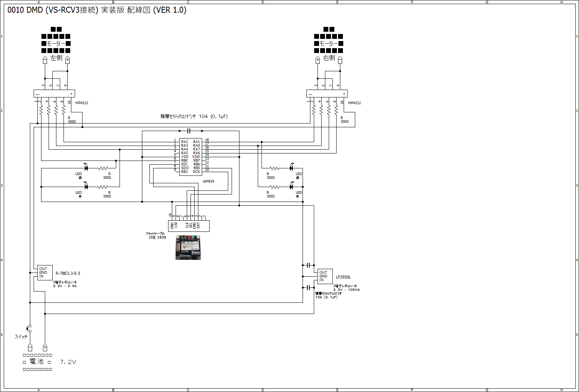Select the 16F819 microcontroller chip
The width and height of the screenshot is (579, 392).
tap(191, 157)
